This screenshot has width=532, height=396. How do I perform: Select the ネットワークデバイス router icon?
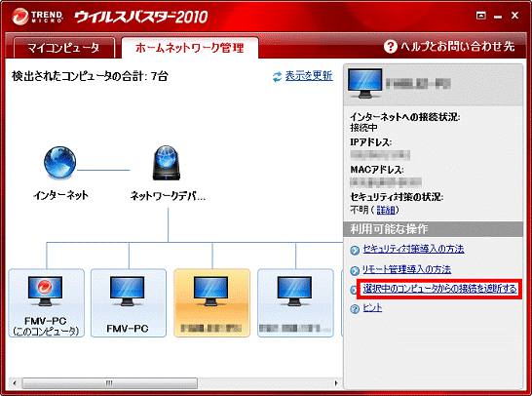(166, 163)
